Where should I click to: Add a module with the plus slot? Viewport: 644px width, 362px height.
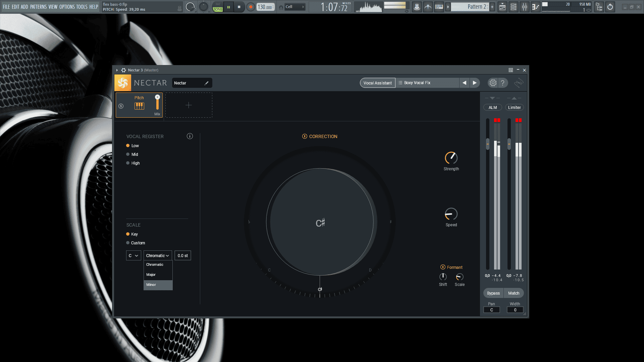point(189,105)
